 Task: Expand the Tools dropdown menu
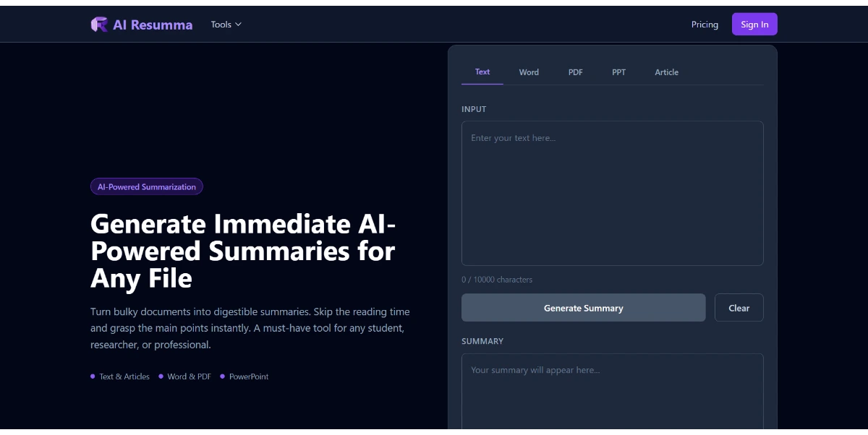[x=226, y=25]
